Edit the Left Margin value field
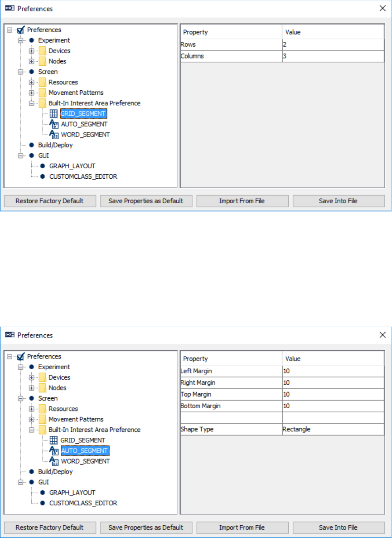 pyautogui.click(x=333, y=371)
